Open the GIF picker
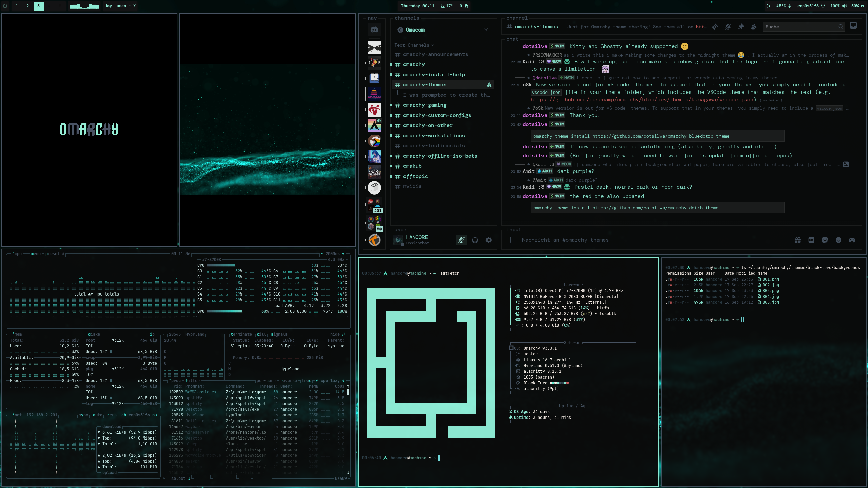This screenshot has height=488, width=868. coord(811,240)
